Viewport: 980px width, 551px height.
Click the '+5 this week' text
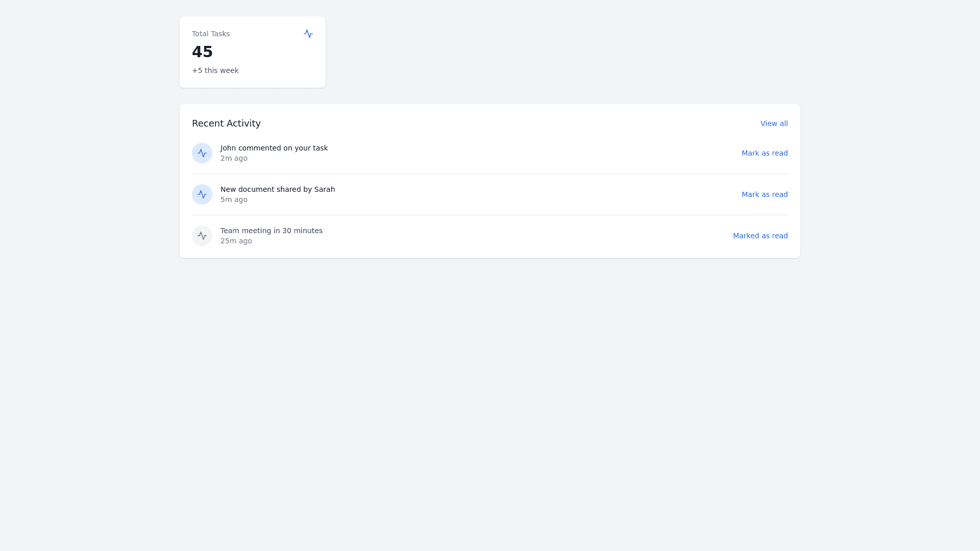tap(215, 70)
